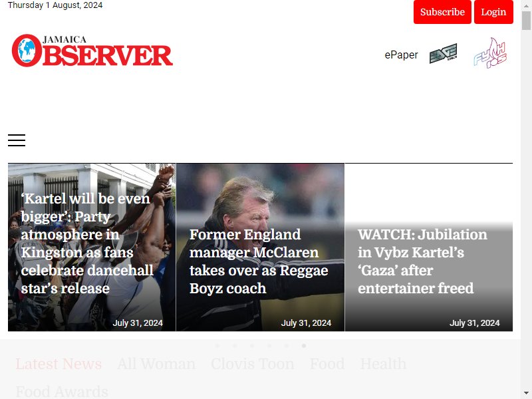The width and height of the screenshot is (532, 399).
Task: Choose the Food tab beside Health
Action: [327, 364]
